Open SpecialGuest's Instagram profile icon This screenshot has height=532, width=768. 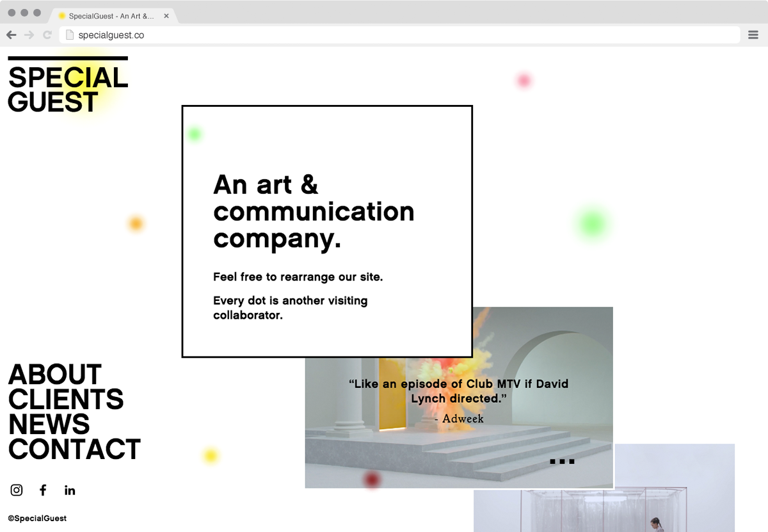16,490
